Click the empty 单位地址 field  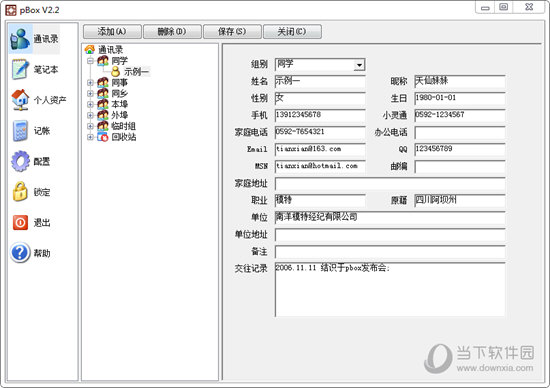(390, 235)
